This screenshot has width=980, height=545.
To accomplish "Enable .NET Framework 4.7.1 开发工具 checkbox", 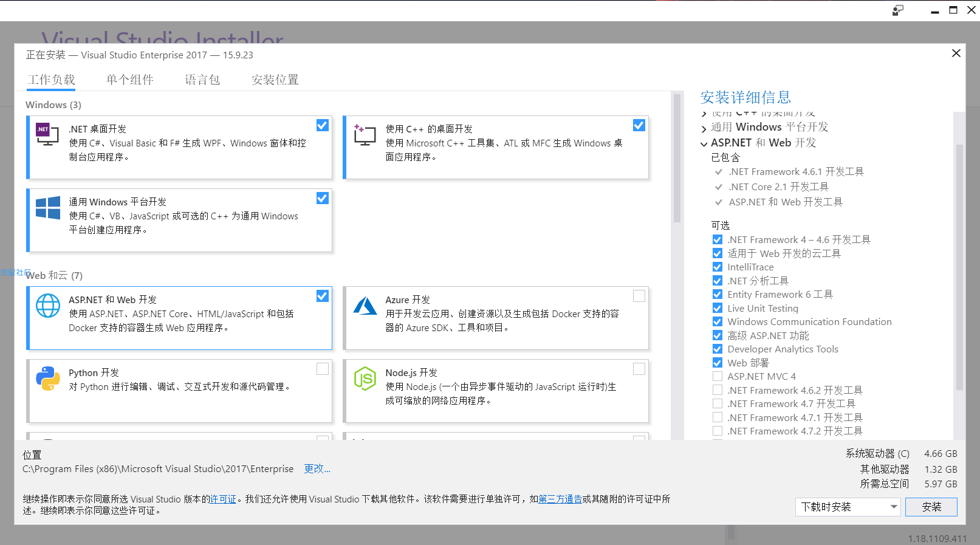I will point(718,417).
